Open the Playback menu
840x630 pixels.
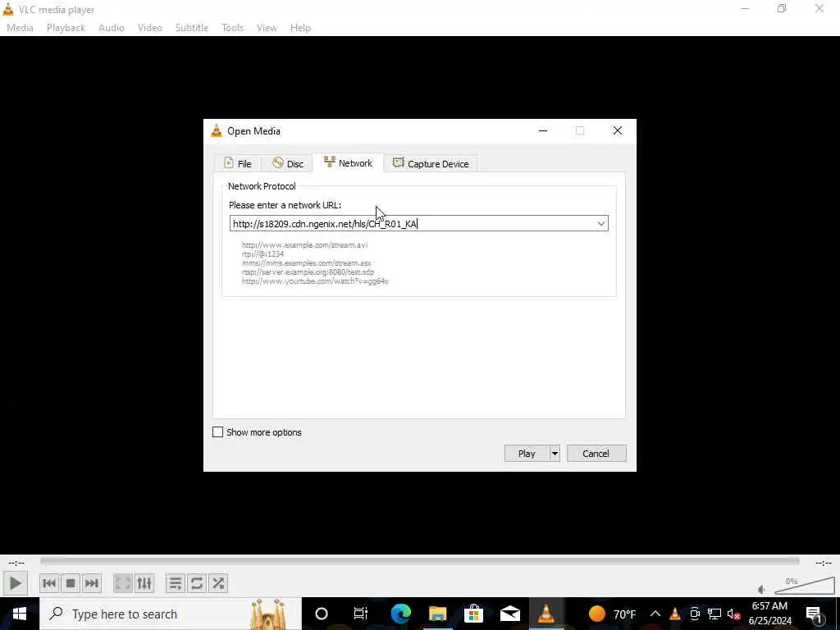(66, 28)
